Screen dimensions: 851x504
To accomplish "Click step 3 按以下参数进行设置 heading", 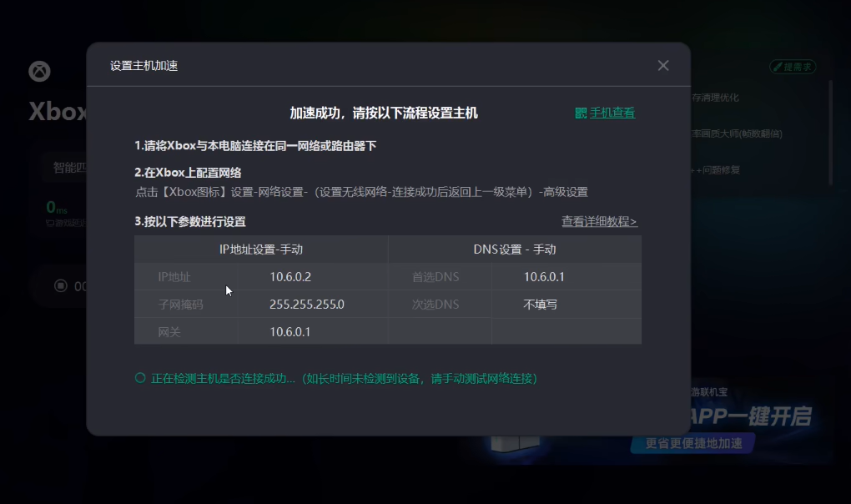I will [x=190, y=221].
